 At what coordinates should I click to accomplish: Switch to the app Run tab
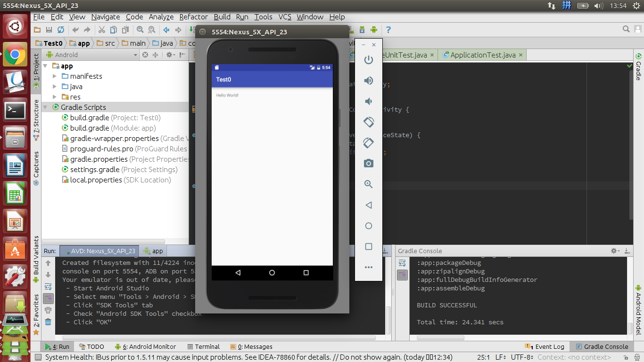[x=153, y=251]
